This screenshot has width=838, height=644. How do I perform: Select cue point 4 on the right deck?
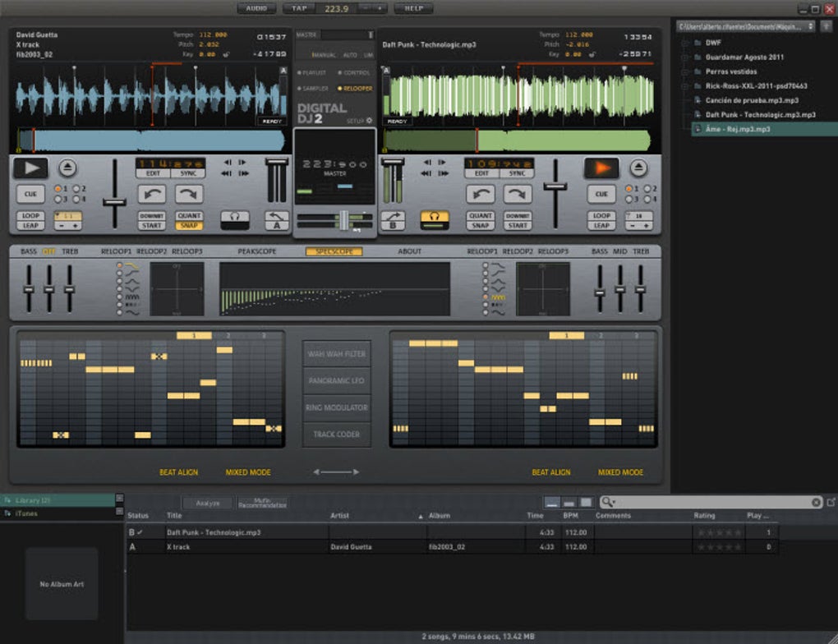[x=647, y=199]
